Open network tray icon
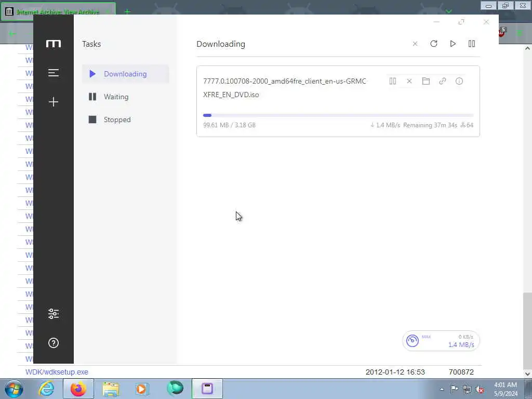 click(467, 390)
